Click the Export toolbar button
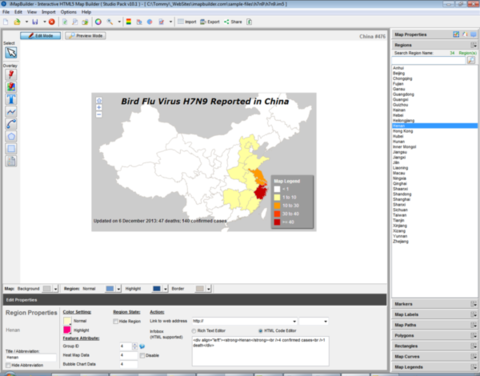The image size is (480, 376). [210, 22]
